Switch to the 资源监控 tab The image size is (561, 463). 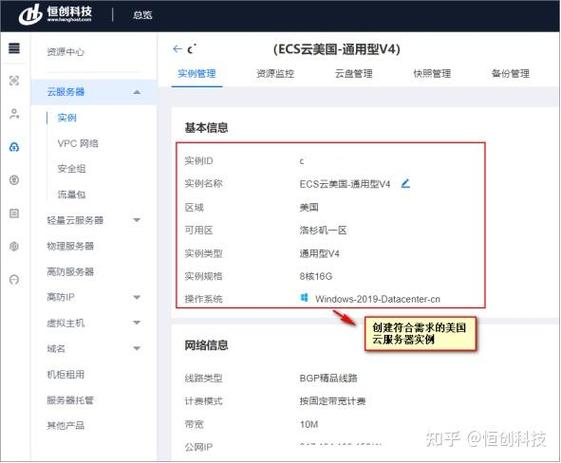point(275,74)
